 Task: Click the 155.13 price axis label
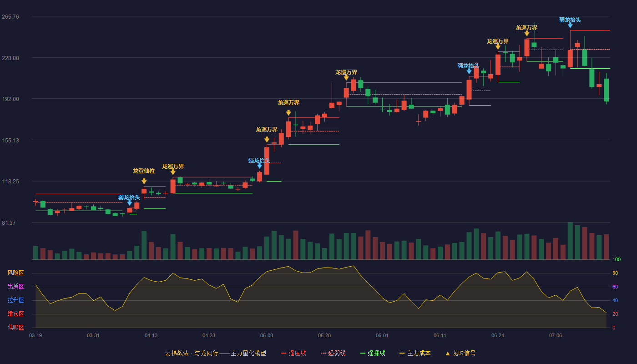[10, 140]
